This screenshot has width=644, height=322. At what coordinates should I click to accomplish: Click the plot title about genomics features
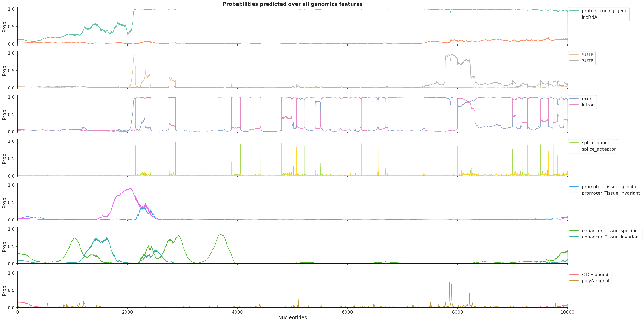pyautogui.click(x=292, y=4)
